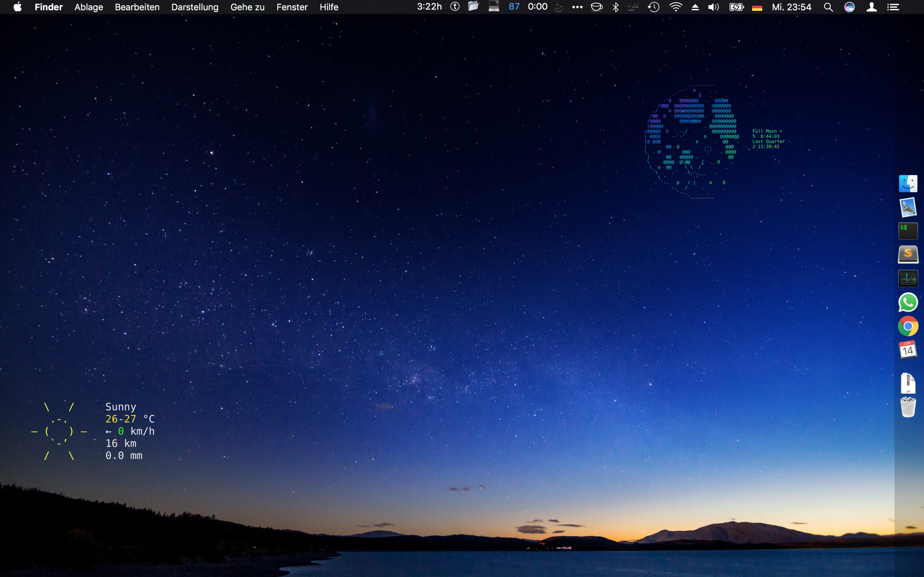Open the ZIP file in dock
This screenshot has width=924, height=577.
(908, 383)
